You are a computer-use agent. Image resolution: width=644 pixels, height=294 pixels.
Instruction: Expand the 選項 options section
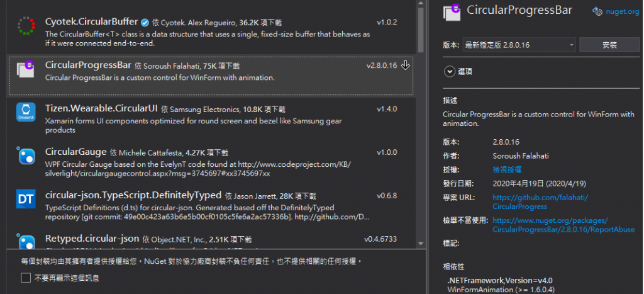[x=450, y=72]
